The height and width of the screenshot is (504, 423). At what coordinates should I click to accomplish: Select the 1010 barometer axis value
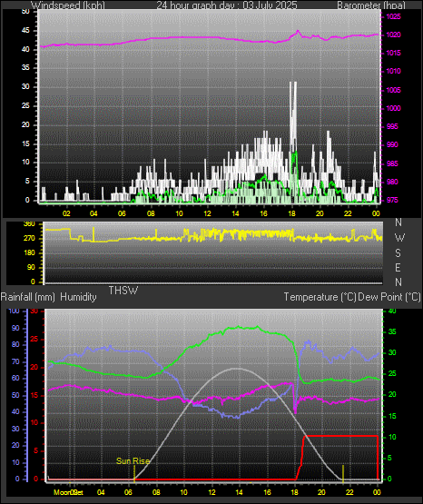pyautogui.click(x=393, y=71)
